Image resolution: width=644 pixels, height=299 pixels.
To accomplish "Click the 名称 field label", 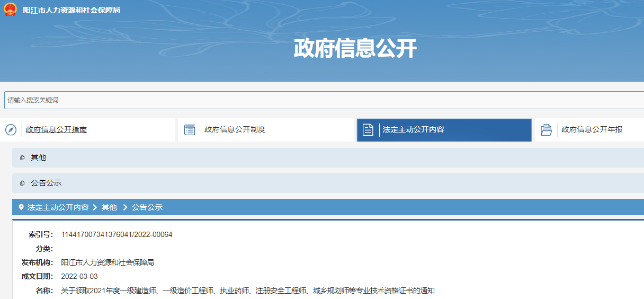I will 44,291.
